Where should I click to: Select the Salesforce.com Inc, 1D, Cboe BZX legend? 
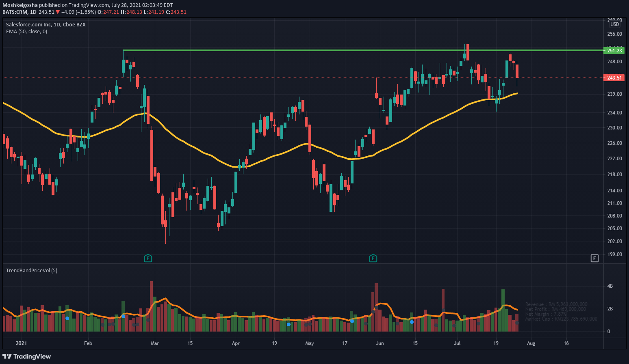pyautogui.click(x=46, y=24)
